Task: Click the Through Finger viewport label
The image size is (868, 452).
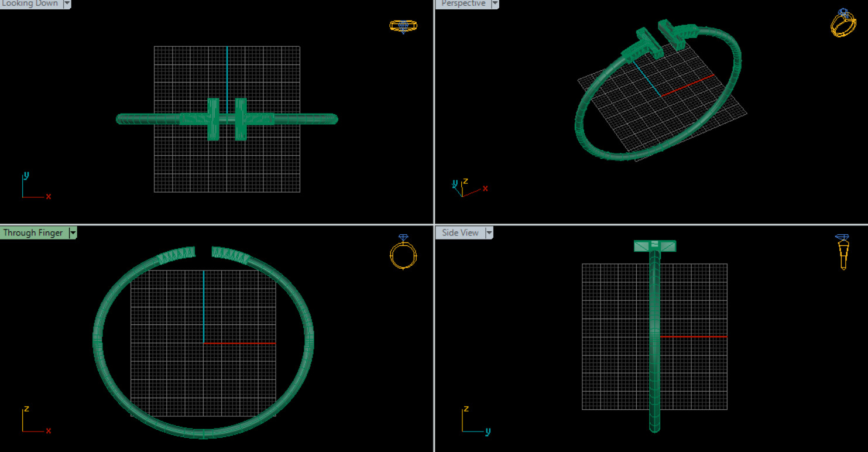Action: click(33, 232)
